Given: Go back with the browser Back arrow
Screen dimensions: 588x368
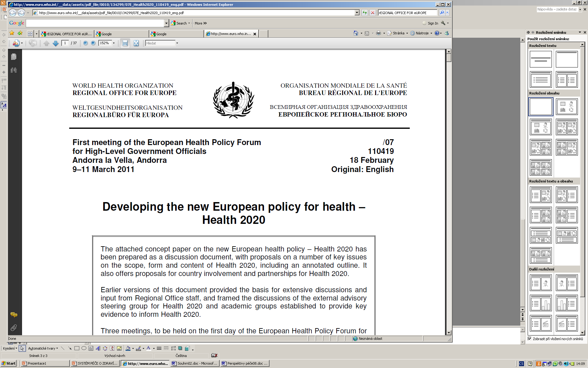Looking at the screenshot, I should click(13, 13).
